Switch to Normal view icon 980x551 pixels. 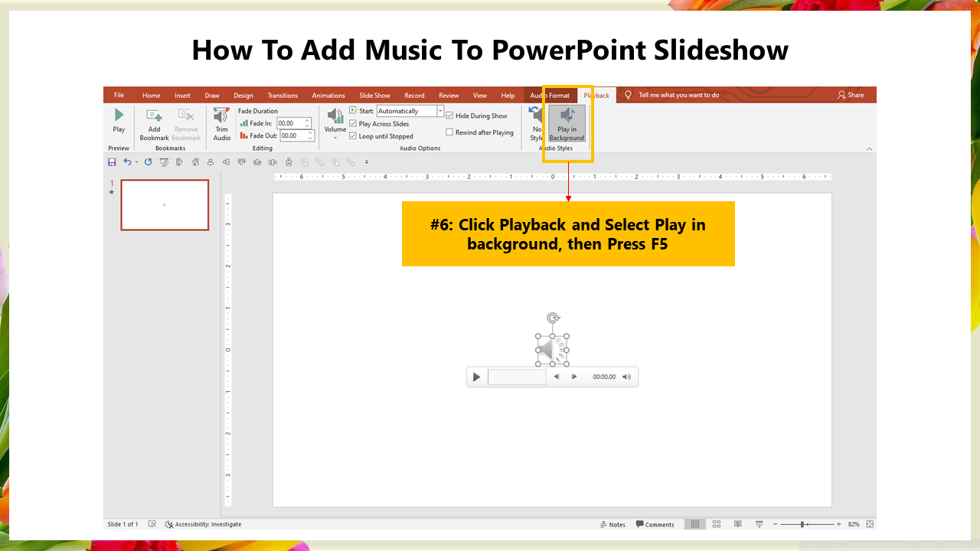(x=695, y=524)
